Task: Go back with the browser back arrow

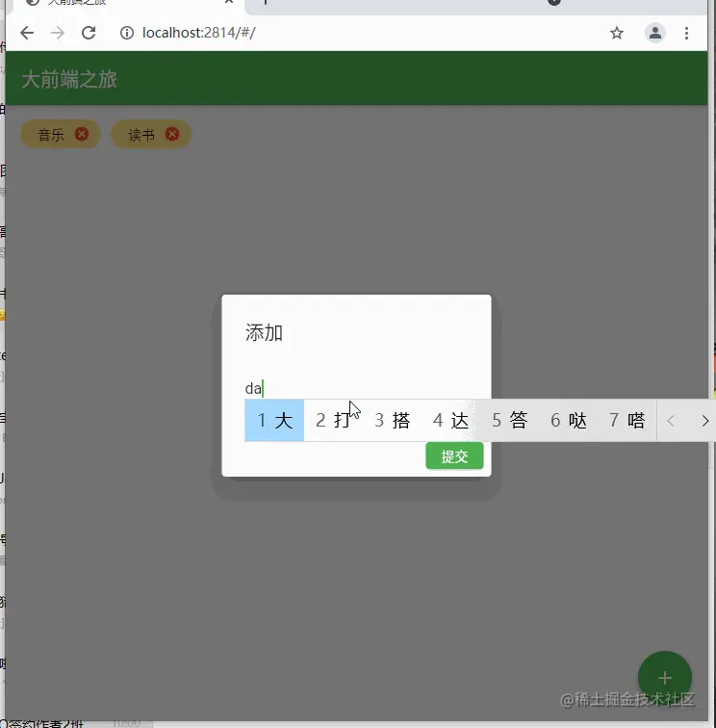Action: point(27,33)
